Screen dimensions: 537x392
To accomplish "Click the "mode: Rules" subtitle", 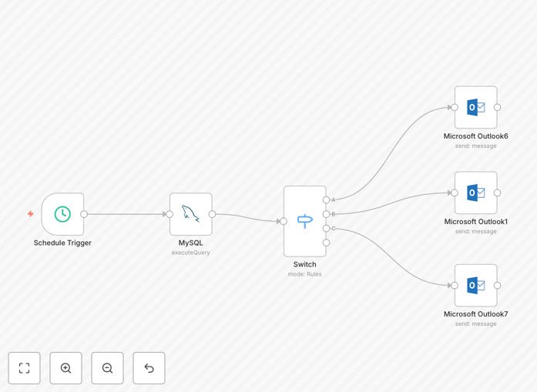I will (x=305, y=274).
